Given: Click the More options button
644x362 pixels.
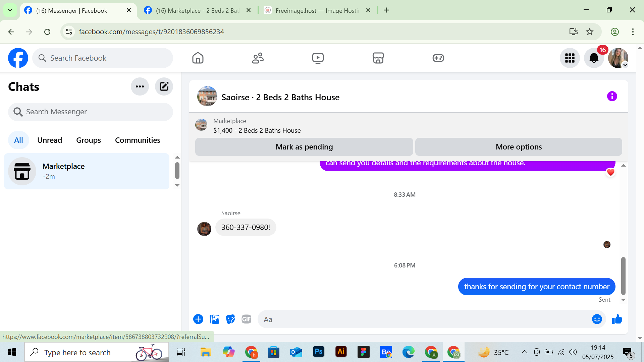Looking at the screenshot, I should pos(519,147).
